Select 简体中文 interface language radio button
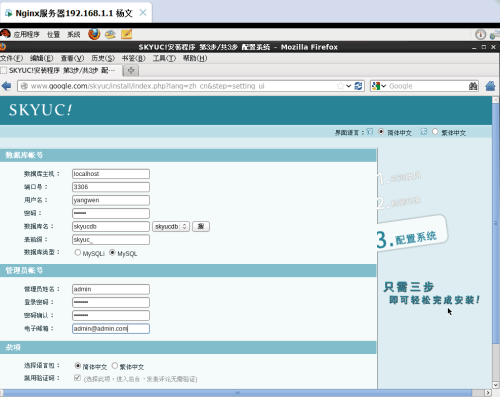This screenshot has width=500, height=397. click(x=381, y=132)
